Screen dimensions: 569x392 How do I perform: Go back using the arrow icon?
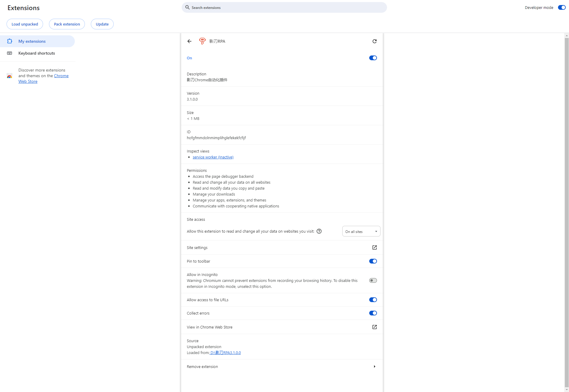(x=189, y=41)
